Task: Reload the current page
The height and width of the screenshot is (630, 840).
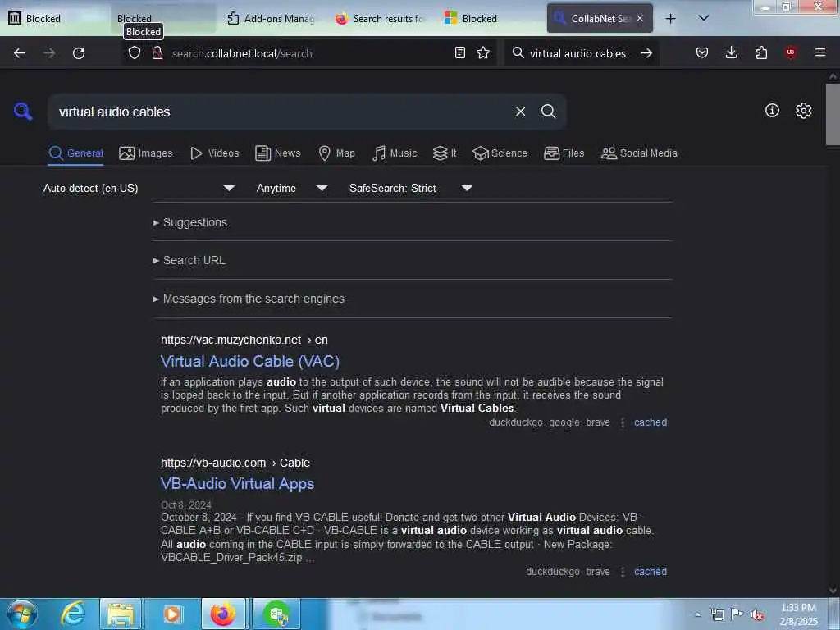Action: [x=79, y=53]
